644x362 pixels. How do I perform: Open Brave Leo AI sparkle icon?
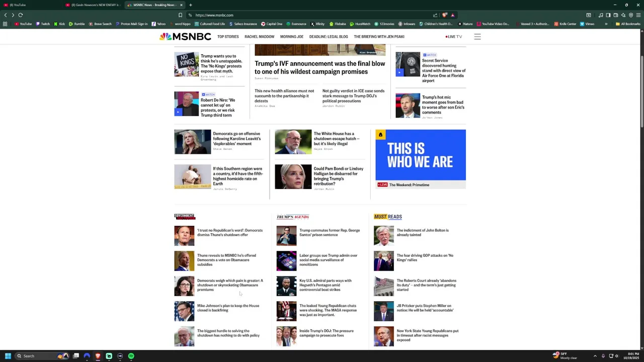pyautogui.click(x=623, y=15)
